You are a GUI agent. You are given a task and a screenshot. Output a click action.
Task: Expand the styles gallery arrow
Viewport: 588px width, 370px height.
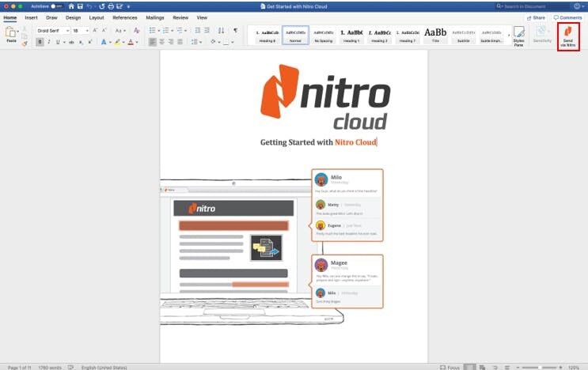coord(509,36)
